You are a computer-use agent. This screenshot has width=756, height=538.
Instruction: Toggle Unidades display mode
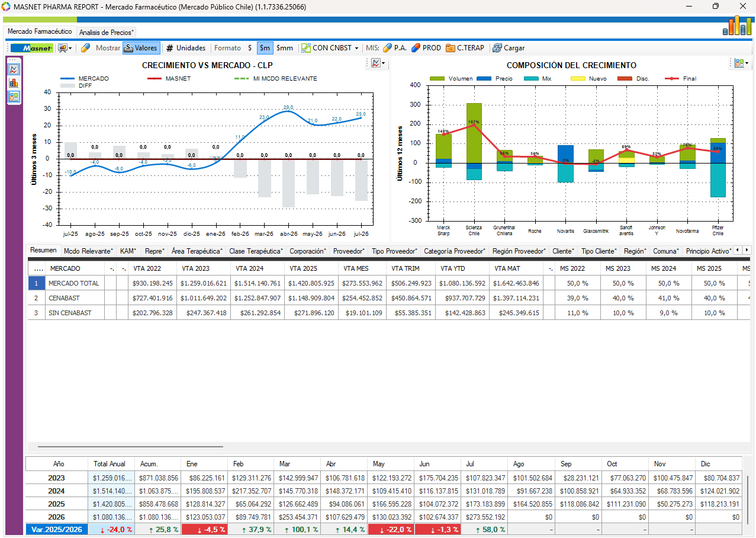pyautogui.click(x=186, y=48)
